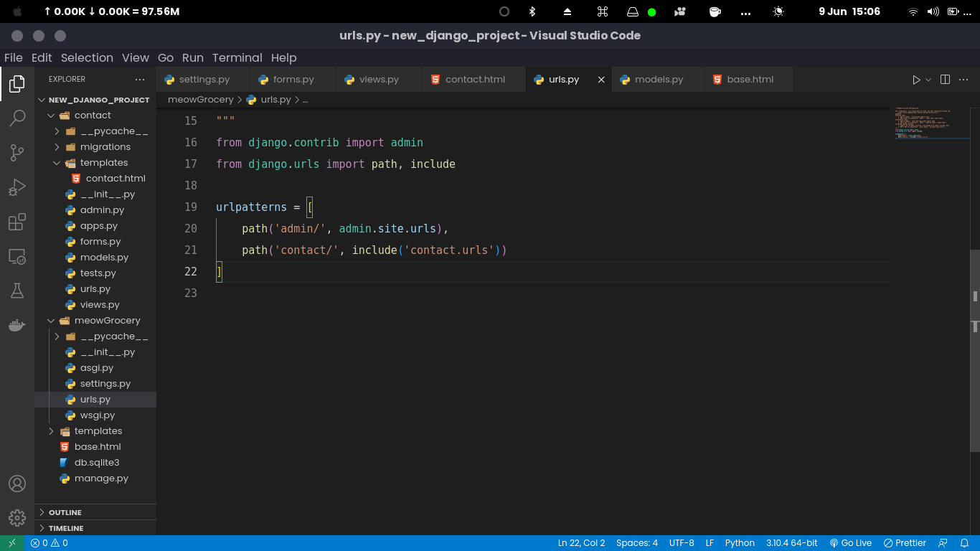Click Prettier in status bar

click(905, 543)
